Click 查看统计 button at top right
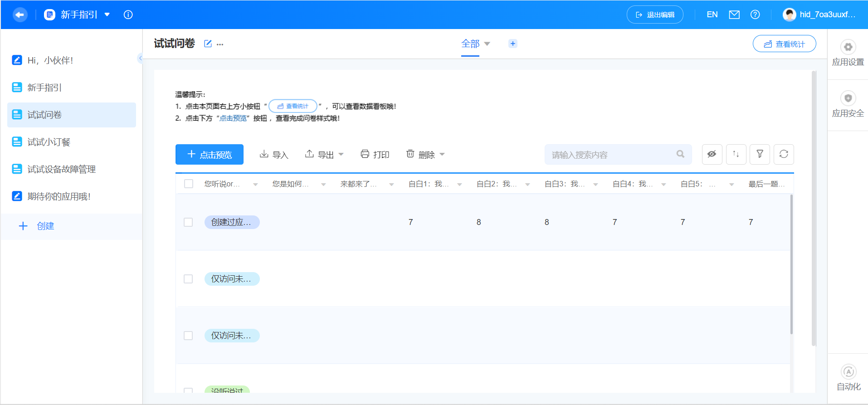Image resolution: width=868 pixels, height=405 pixels. tap(785, 44)
